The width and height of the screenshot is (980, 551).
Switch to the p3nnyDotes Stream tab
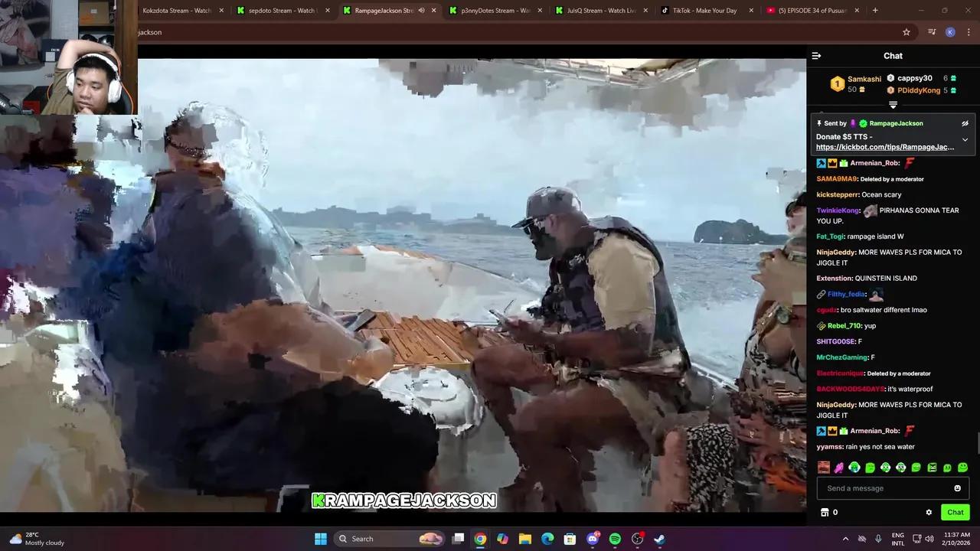coord(495,11)
